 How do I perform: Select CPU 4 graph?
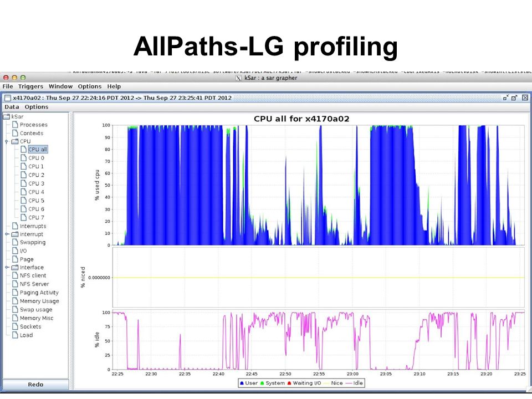tap(37, 192)
